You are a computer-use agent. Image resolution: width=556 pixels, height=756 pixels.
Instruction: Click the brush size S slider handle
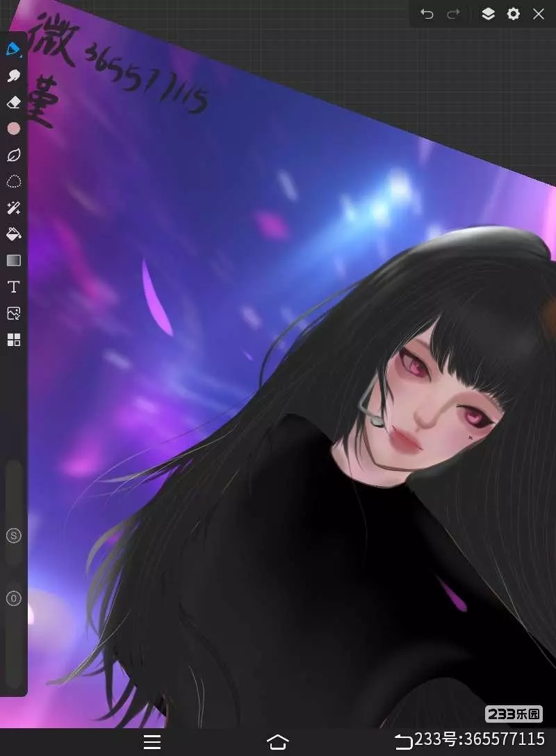[x=13, y=536]
